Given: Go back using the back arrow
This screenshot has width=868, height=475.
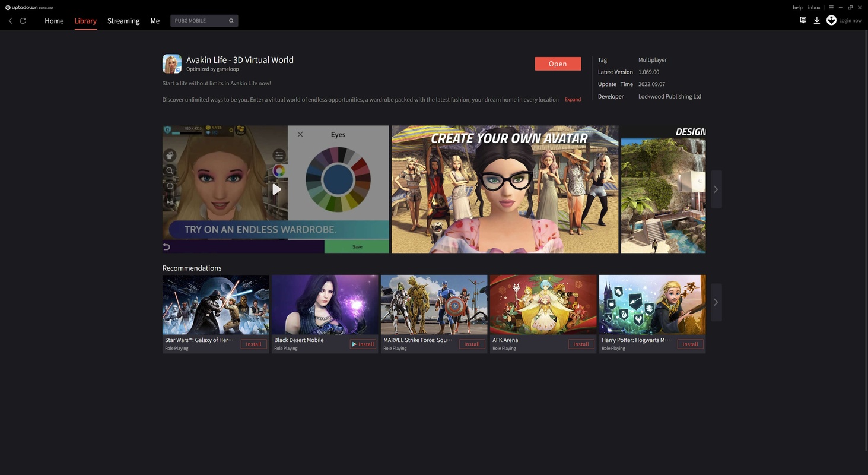Looking at the screenshot, I should (x=10, y=21).
